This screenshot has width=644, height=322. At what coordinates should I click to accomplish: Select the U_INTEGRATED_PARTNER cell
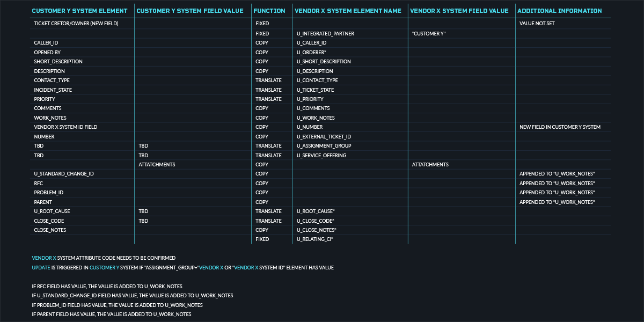pyautogui.click(x=325, y=33)
